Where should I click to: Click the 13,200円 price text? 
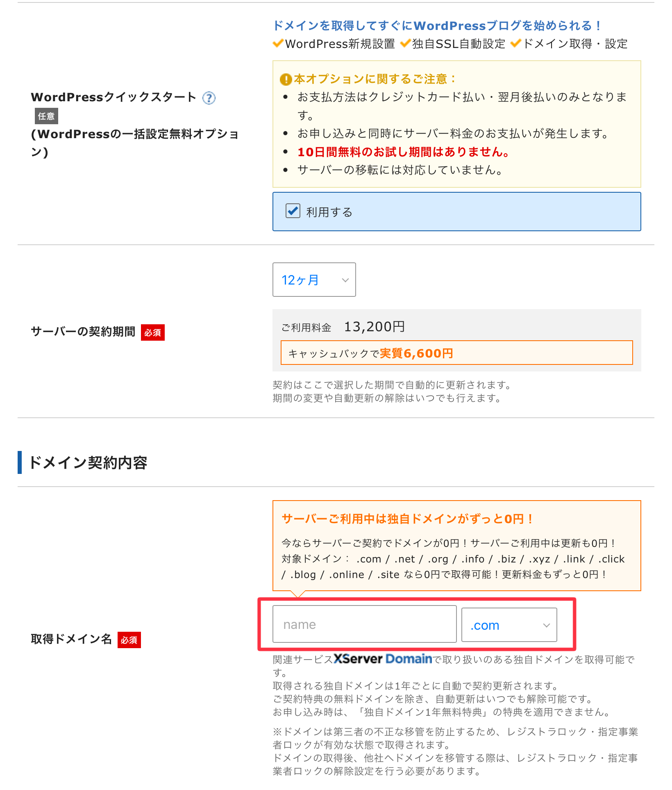tap(375, 327)
